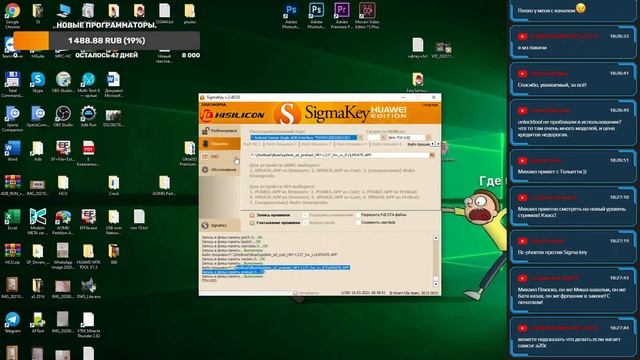
Task: Click the 'Михаил привет с Тольятти' chat message
Action: [552, 172]
